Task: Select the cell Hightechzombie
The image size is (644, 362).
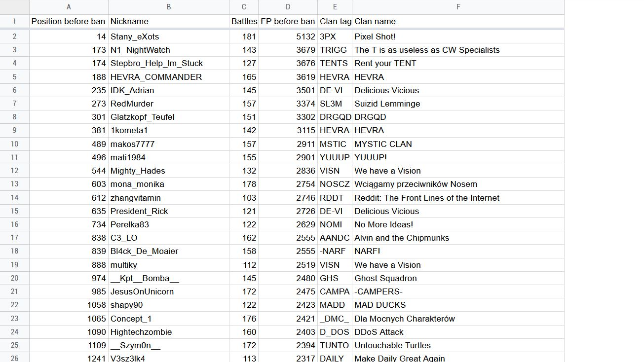Action: tap(169, 332)
